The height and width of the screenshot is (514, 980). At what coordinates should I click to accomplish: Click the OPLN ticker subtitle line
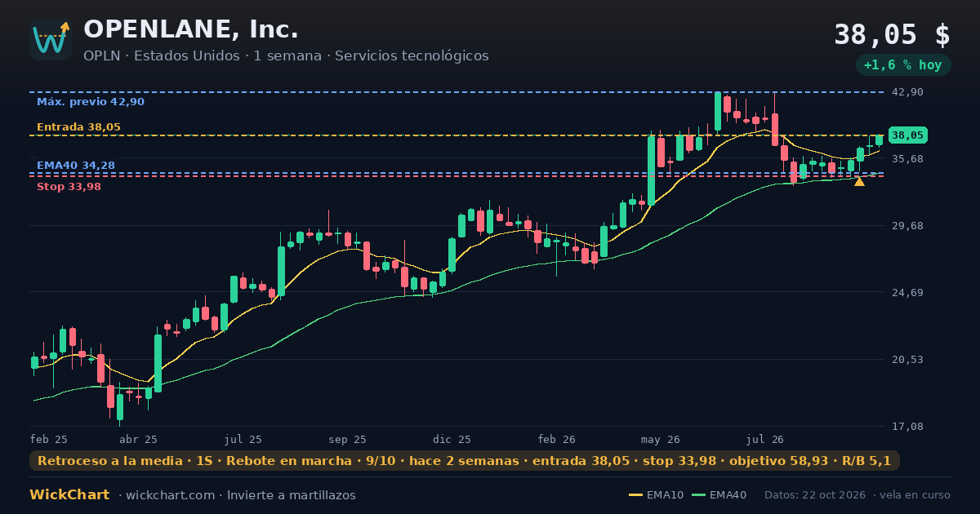tap(286, 56)
